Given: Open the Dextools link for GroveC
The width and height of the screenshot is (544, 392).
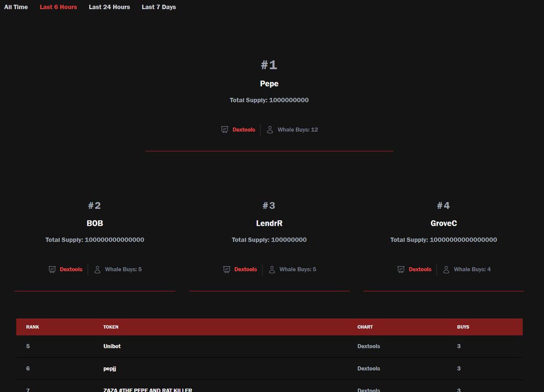Looking at the screenshot, I should click(420, 269).
